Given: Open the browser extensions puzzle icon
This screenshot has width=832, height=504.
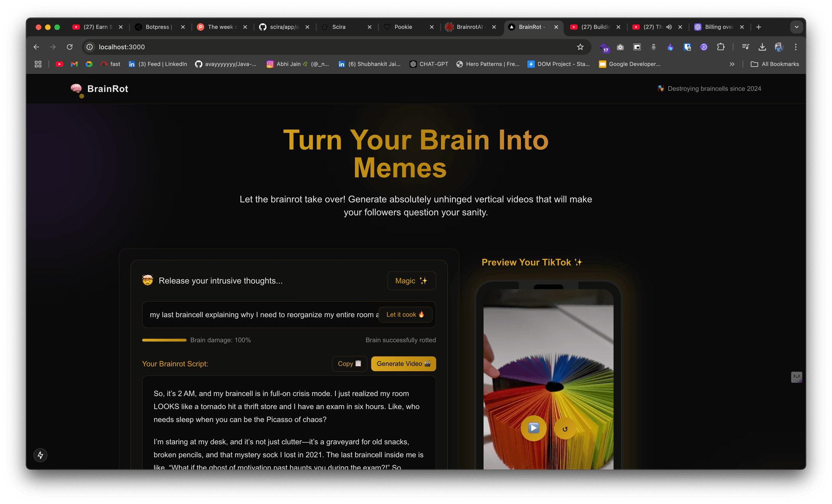Looking at the screenshot, I should 721,47.
